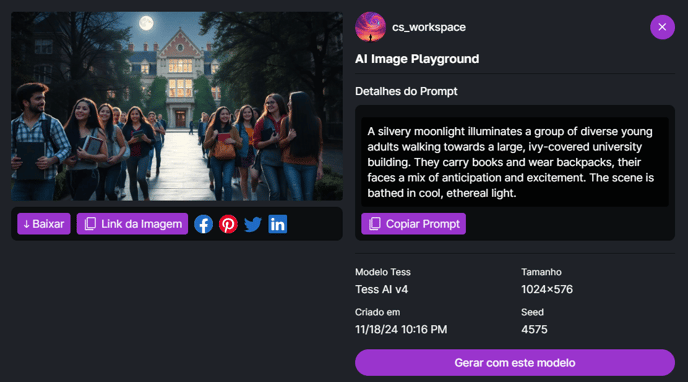Share image on Facebook
The height and width of the screenshot is (382, 688).
click(204, 224)
